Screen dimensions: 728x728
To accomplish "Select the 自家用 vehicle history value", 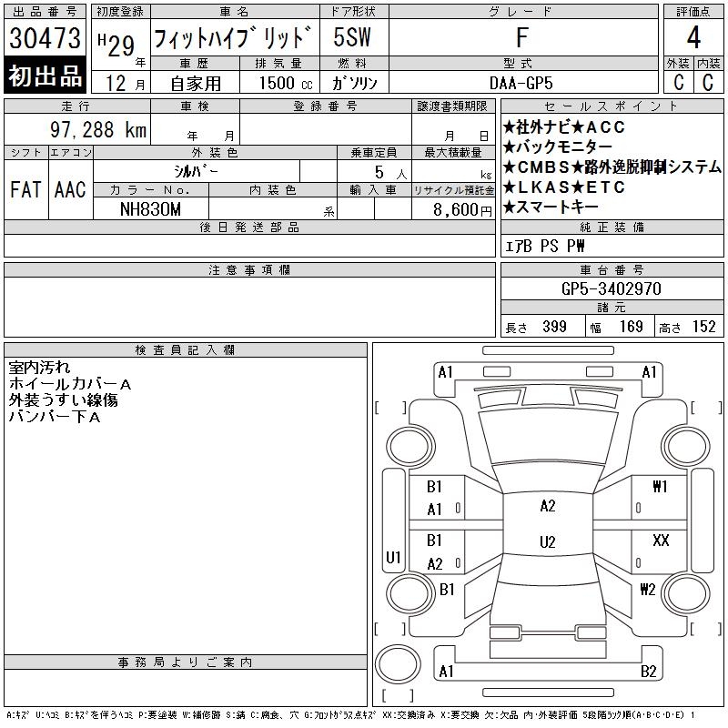I will tap(196, 84).
